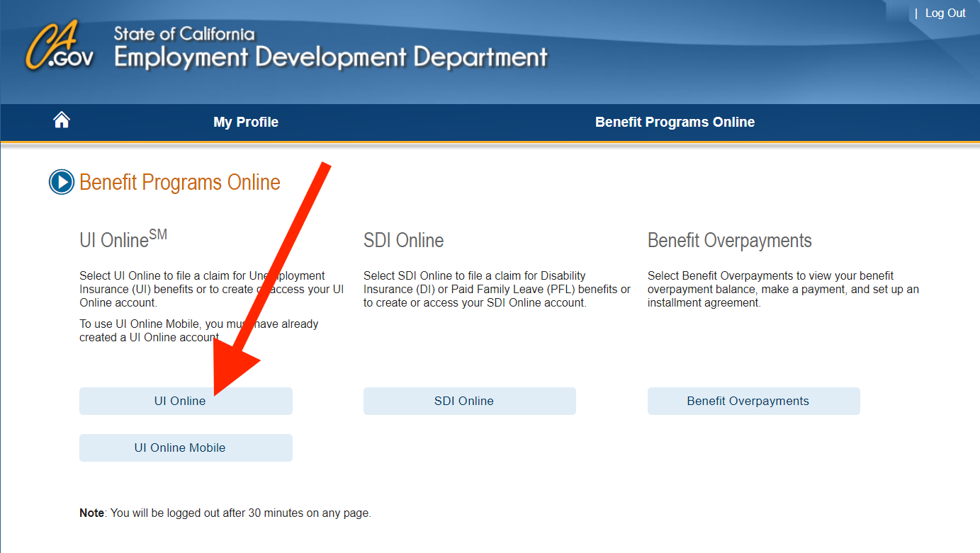Screen dimensions: 980x553
Task: Click the blue circular arrow icon beside page heading
Action: tap(62, 183)
